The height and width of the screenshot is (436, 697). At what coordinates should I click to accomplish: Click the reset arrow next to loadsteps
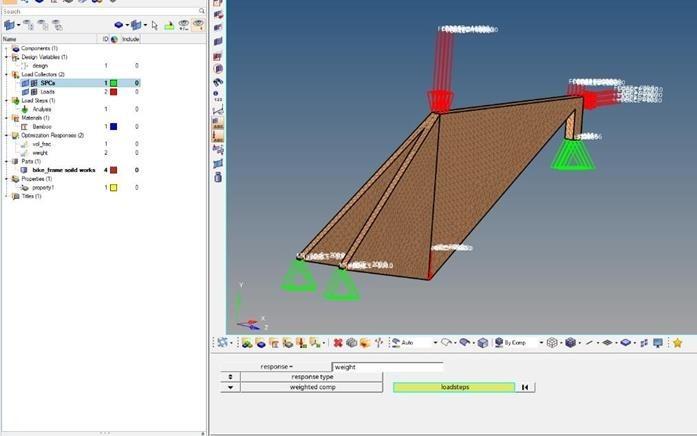[x=525, y=387]
